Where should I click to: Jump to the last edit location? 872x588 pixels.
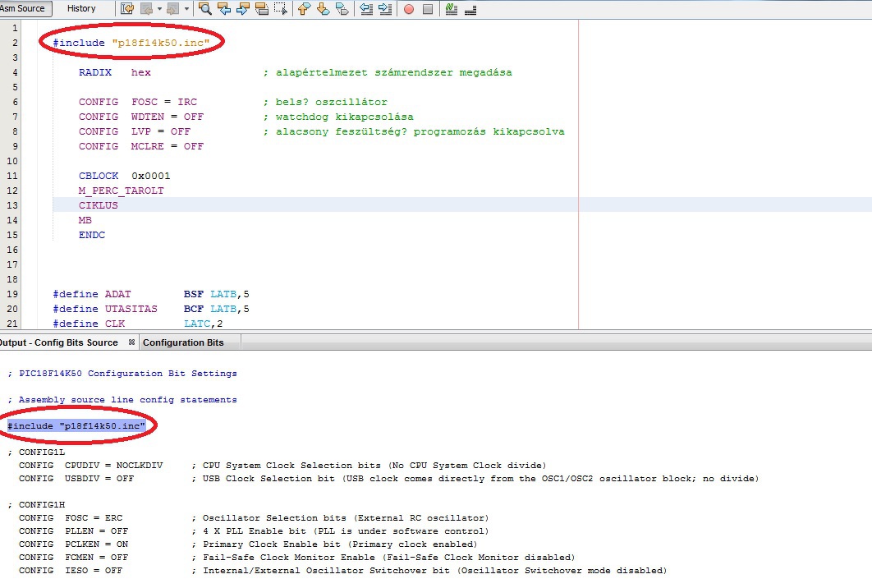[x=127, y=9]
